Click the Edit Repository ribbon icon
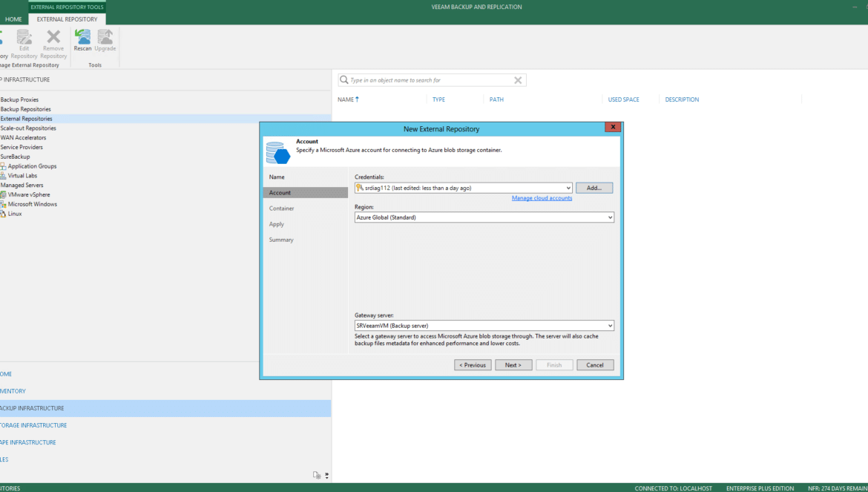 tap(24, 37)
